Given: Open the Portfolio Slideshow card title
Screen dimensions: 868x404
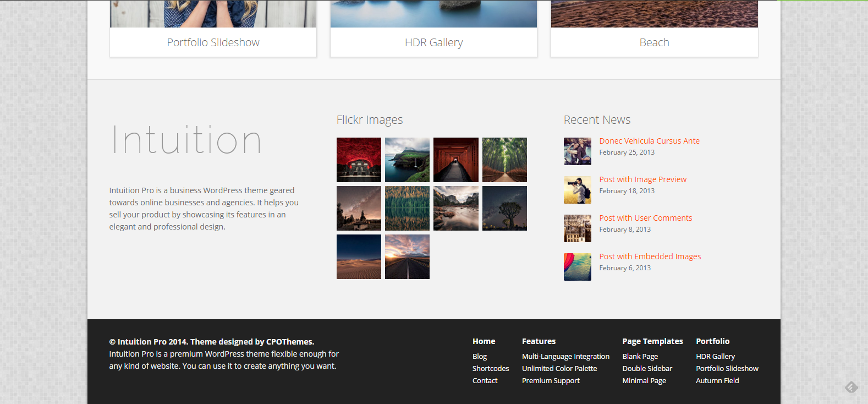Looking at the screenshot, I should coord(213,42).
